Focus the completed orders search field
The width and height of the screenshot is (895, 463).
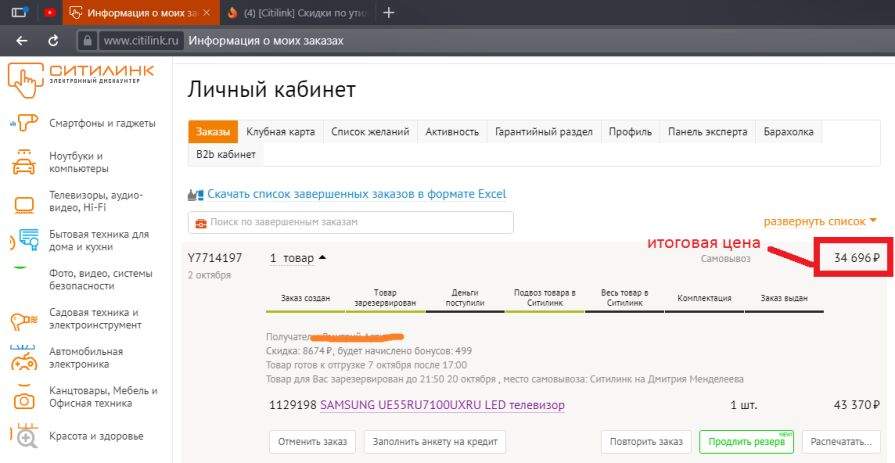[350, 222]
